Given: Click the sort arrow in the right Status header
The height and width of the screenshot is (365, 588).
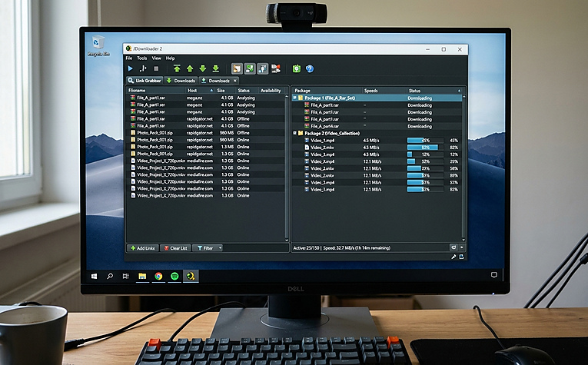Looking at the screenshot, I should coord(459,91).
